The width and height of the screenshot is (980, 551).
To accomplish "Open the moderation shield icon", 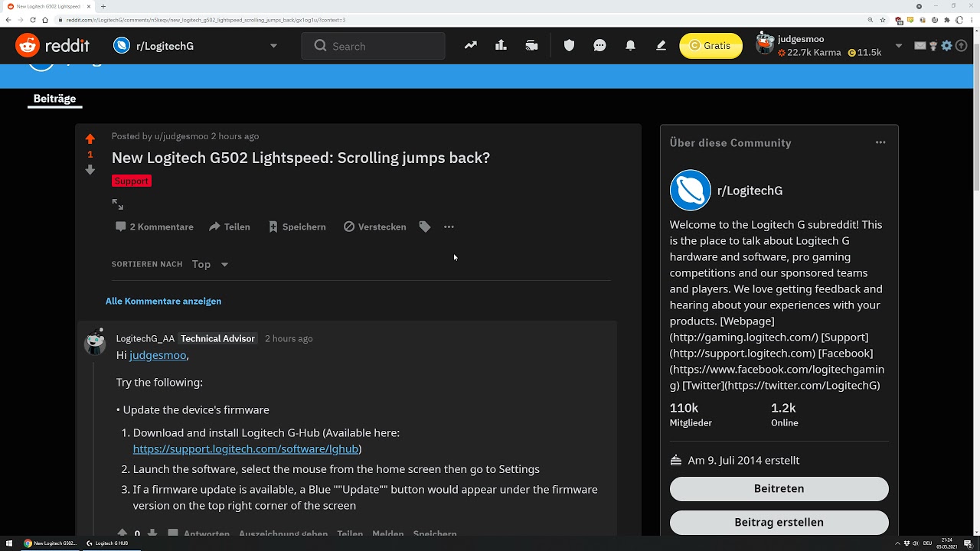I will click(569, 46).
